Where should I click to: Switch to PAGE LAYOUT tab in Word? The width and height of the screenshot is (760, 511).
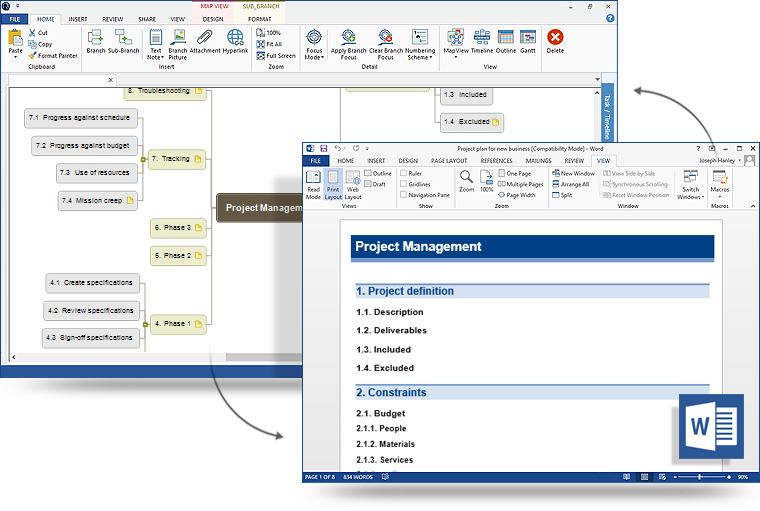coord(449,160)
